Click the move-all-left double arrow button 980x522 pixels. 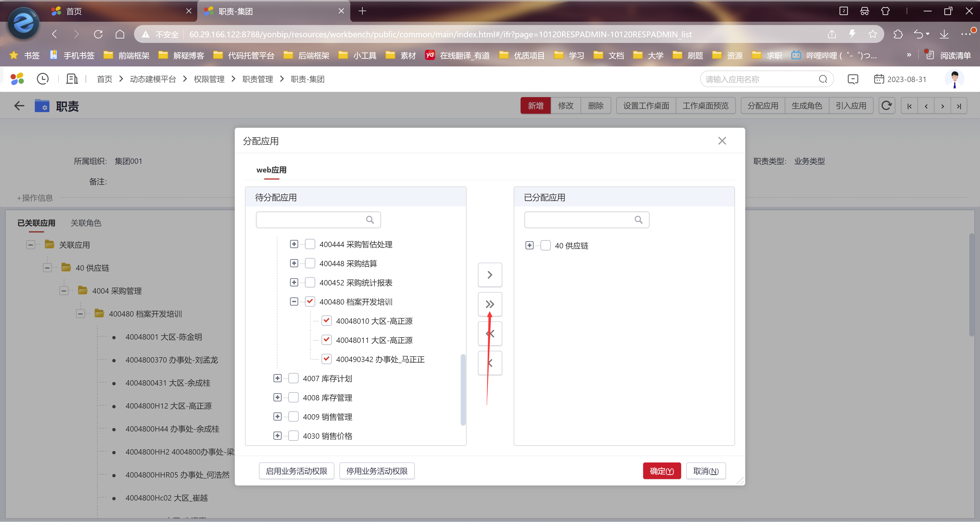coord(490,333)
